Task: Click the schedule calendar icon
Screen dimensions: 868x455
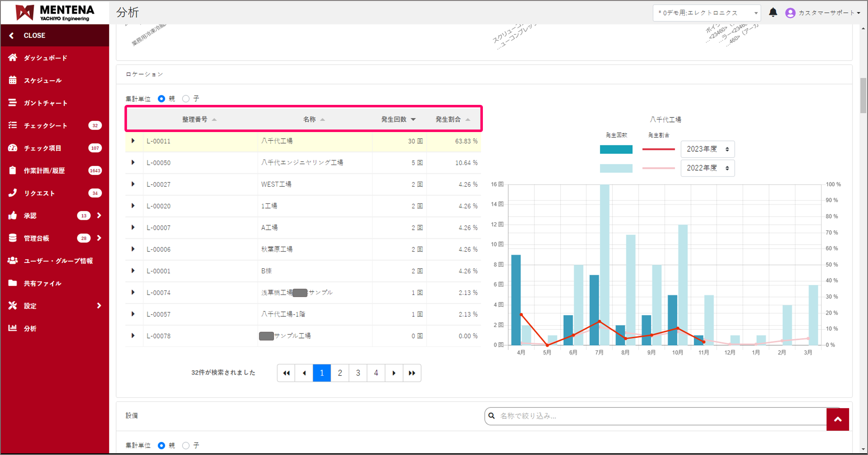Action: tap(13, 80)
